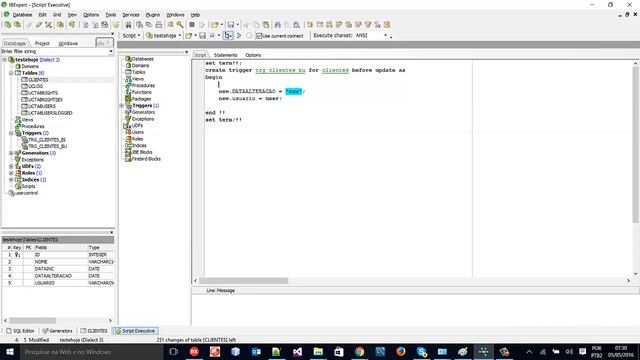
Task: Click the main toolbar open folder icon
Action: (214, 24)
